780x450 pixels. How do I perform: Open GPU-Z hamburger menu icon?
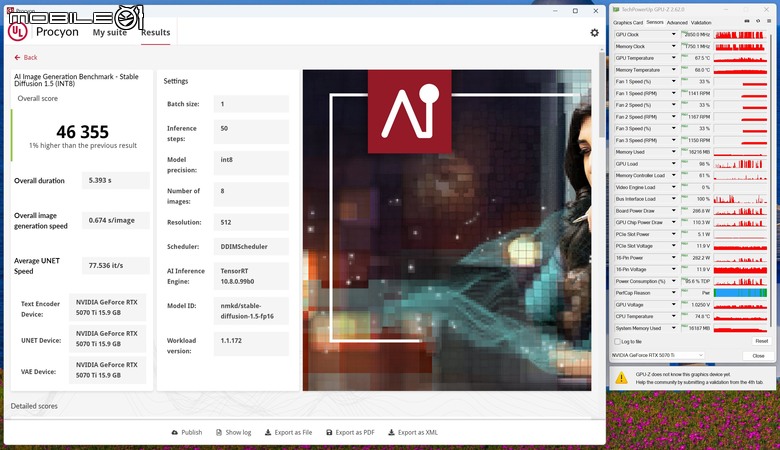(x=768, y=22)
